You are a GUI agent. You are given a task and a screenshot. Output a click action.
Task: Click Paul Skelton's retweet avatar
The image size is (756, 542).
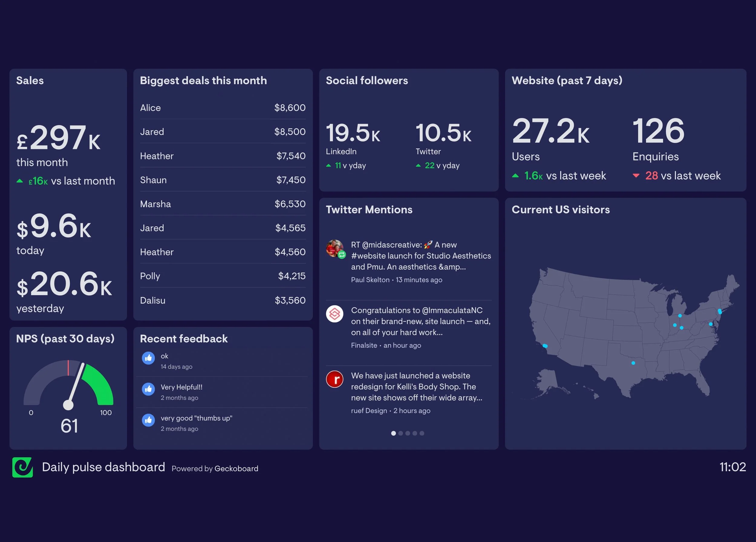[335, 248]
